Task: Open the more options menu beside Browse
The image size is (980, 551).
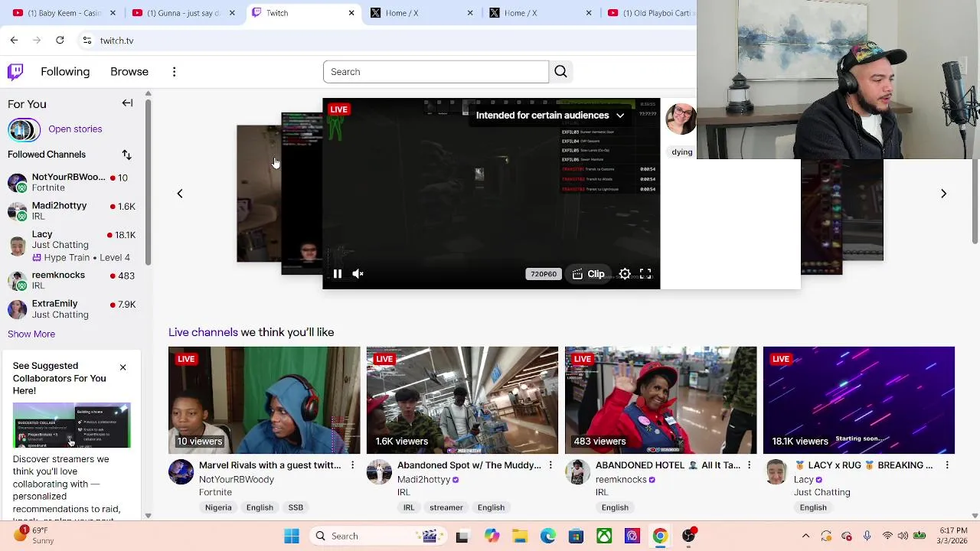Action: tap(174, 72)
